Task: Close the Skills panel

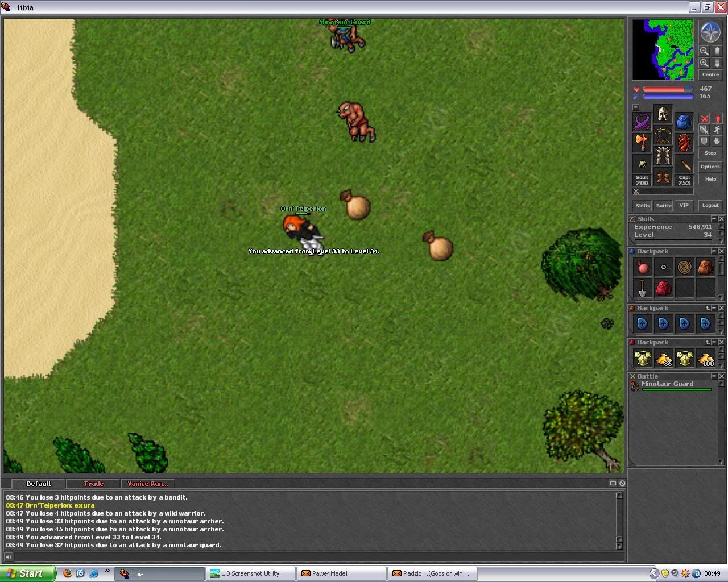Action: [721, 219]
